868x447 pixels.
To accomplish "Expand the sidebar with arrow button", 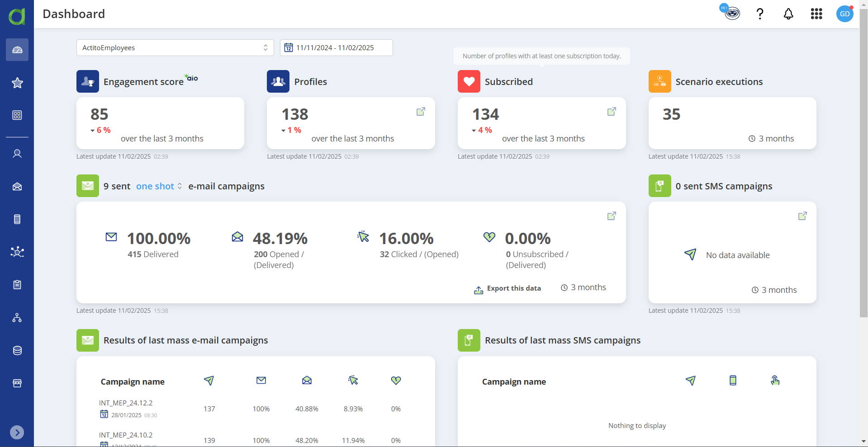I will point(17,433).
